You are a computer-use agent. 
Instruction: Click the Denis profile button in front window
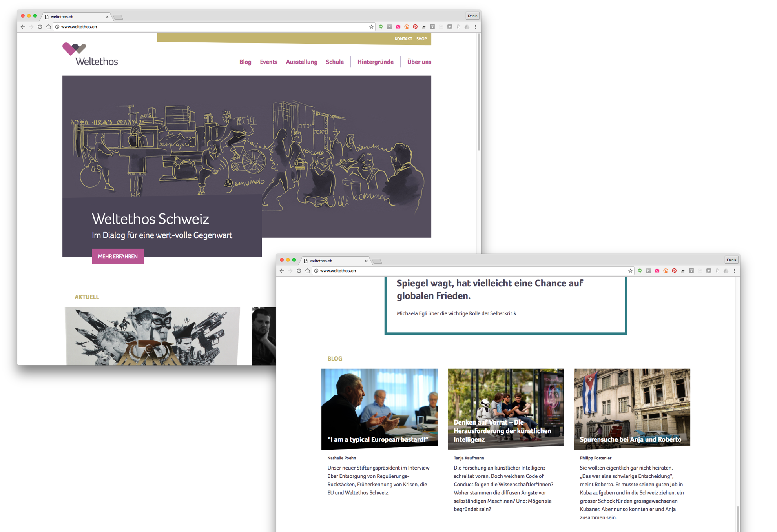click(x=731, y=260)
